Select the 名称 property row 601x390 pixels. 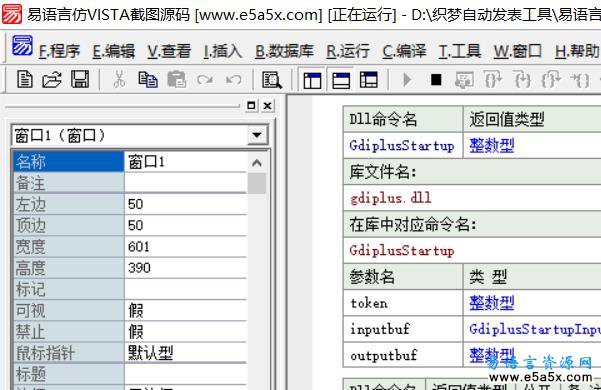(x=130, y=162)
